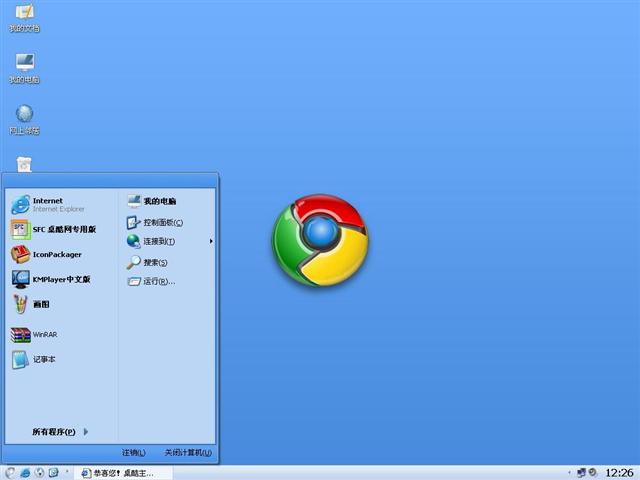640x480 pixels.
Task: Expand the 连接到(T) submenu arrow
Action: [x=211, y=241]
